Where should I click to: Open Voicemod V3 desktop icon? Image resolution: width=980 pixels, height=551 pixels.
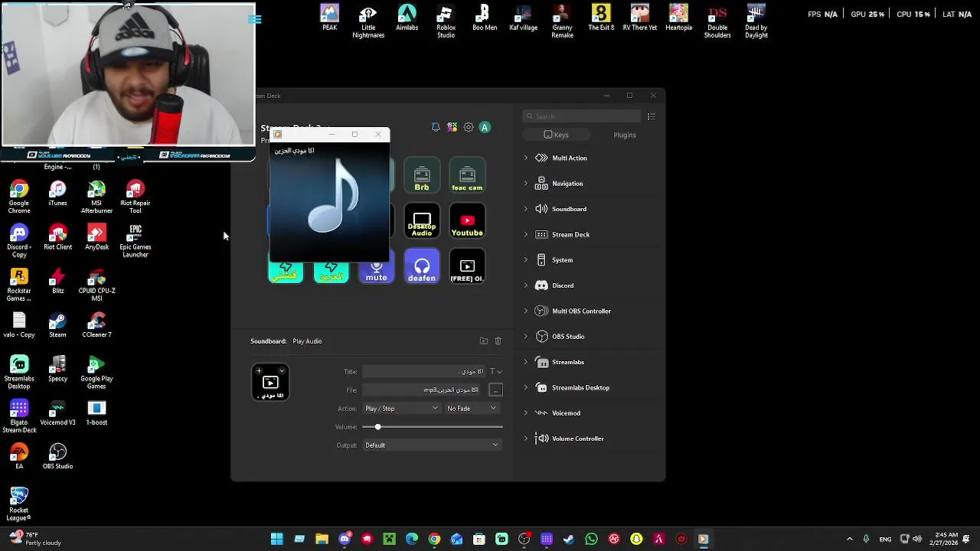57,413
